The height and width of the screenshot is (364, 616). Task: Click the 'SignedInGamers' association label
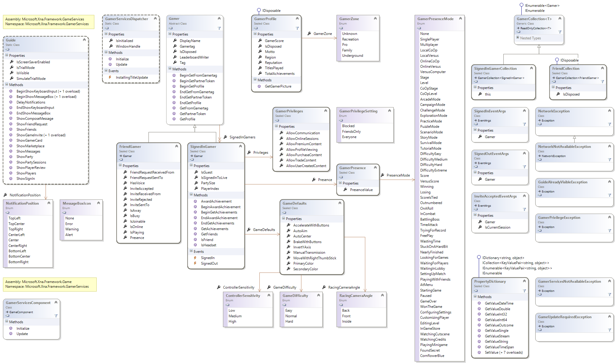(242, 137)
